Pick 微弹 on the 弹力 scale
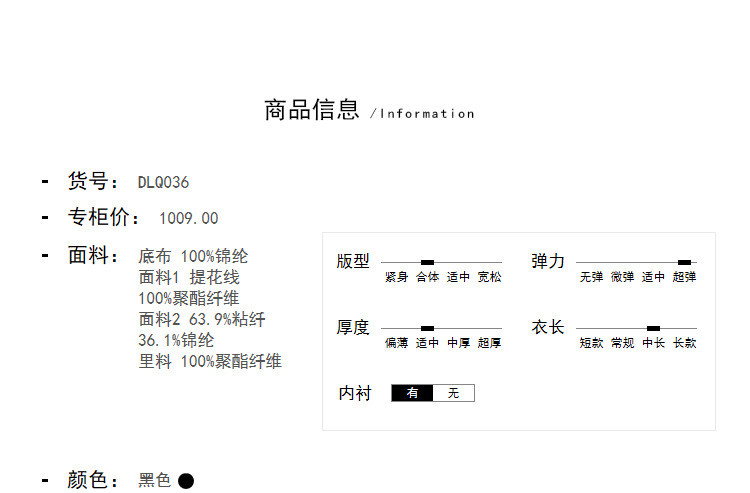Viewport: 750px width, 493px height. coord(622,277)
